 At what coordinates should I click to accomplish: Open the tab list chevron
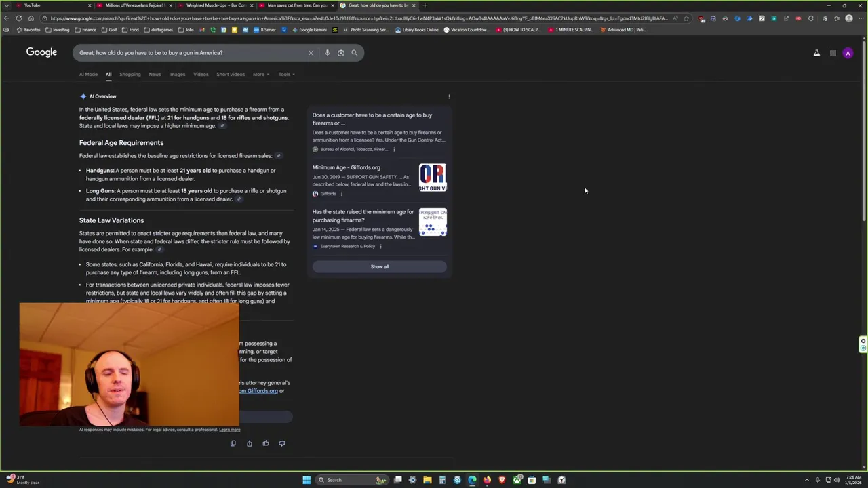[7, 5]
